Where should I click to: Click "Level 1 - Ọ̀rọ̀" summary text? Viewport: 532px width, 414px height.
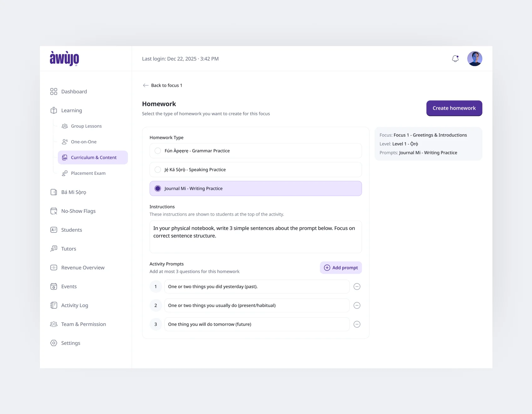click(405, 144)
